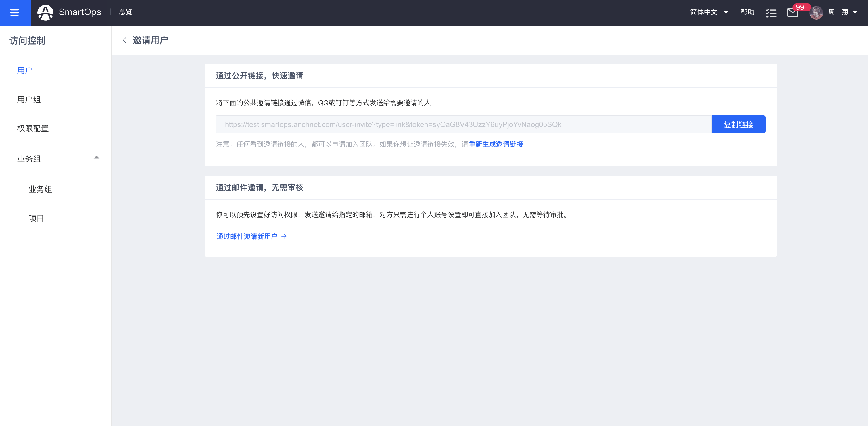Open the task list icon in top bar
Screen dimensions: 868x426
point(771,13)
